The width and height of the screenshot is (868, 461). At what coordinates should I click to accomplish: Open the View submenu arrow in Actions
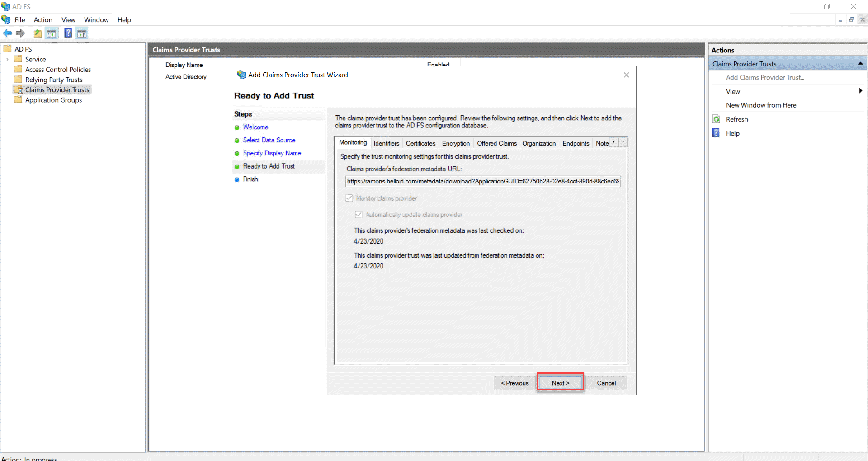(860, 91)
